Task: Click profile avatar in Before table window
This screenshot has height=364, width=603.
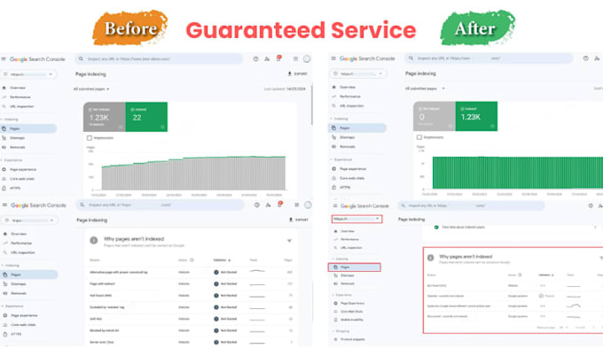Action: click(x=308, y=205)
